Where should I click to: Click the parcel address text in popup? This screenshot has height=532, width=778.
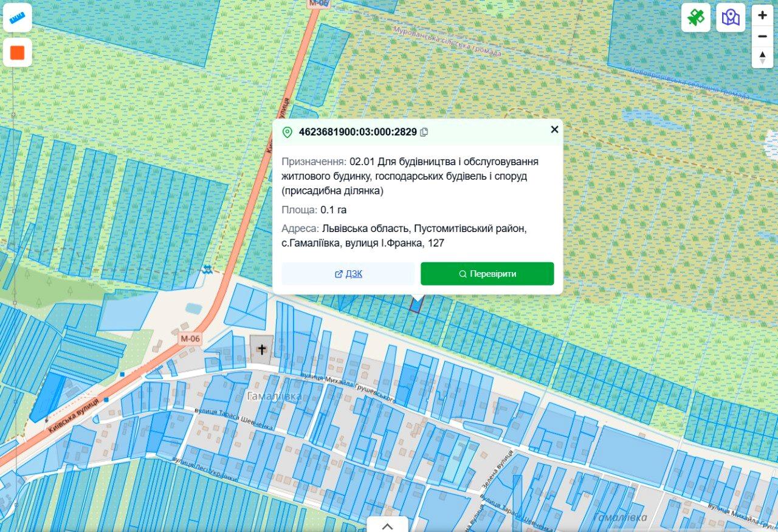[x=404, y=236]
